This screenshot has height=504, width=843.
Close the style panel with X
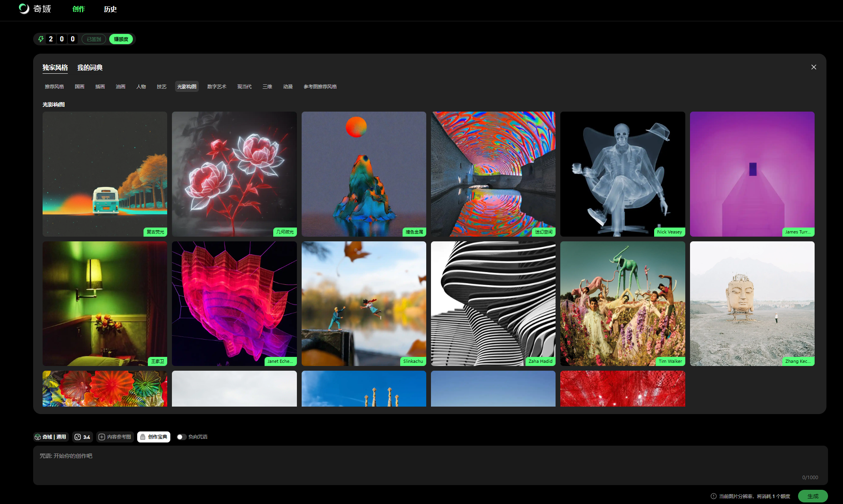click(814, 67)
